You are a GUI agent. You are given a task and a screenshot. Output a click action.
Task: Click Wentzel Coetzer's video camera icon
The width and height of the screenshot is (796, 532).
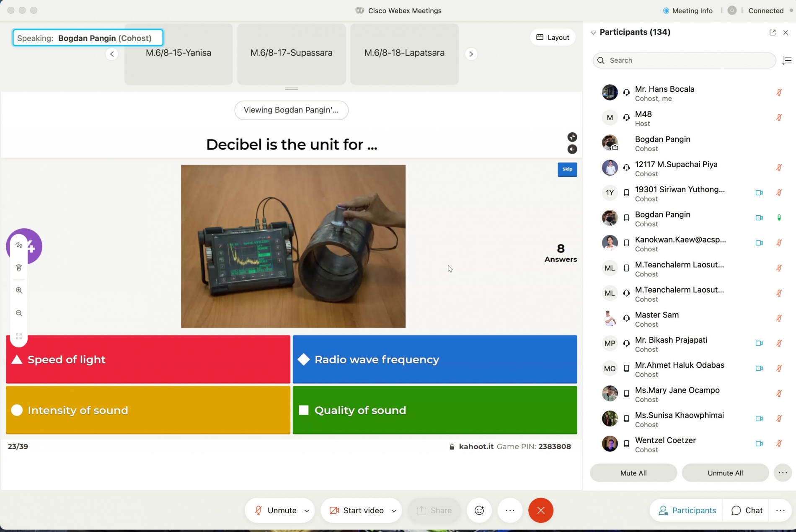click(759, 444)
